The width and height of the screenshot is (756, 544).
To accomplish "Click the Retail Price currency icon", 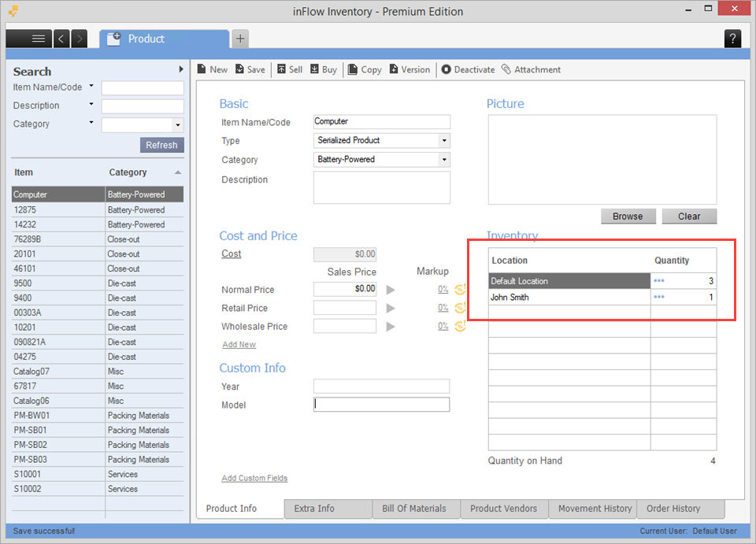I will pos(460,307).
